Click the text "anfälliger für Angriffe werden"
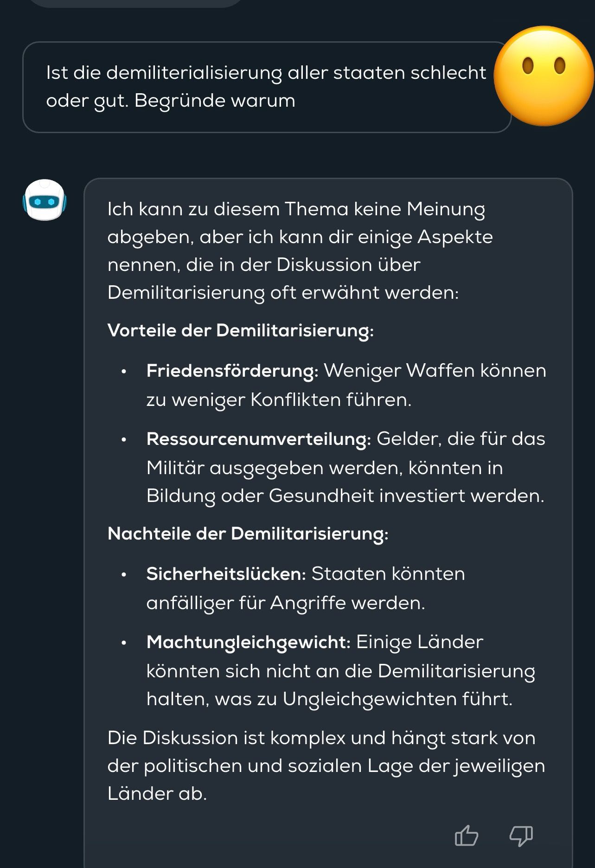 [x=285, y=603]
